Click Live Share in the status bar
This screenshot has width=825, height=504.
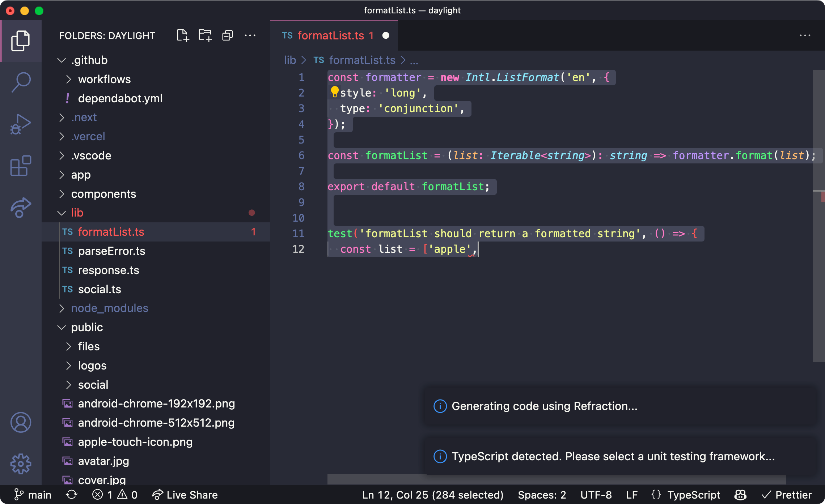point(185,495)
